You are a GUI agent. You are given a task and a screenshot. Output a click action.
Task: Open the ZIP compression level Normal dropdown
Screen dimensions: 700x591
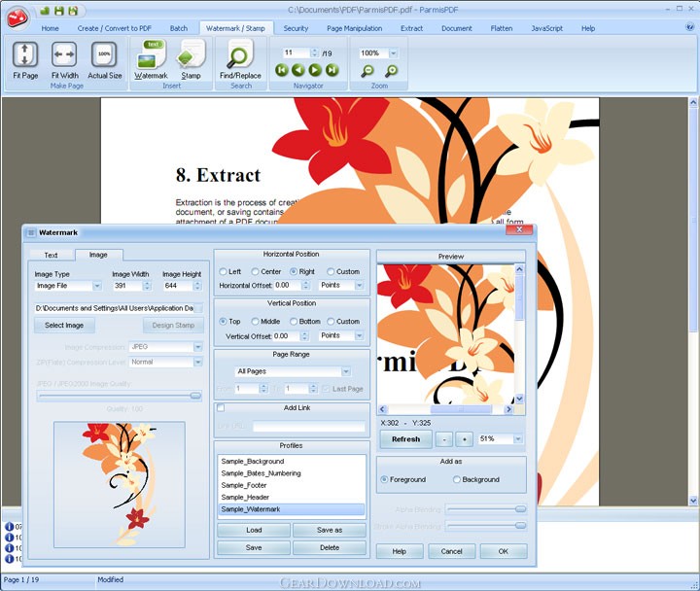(x=197, y=362)
